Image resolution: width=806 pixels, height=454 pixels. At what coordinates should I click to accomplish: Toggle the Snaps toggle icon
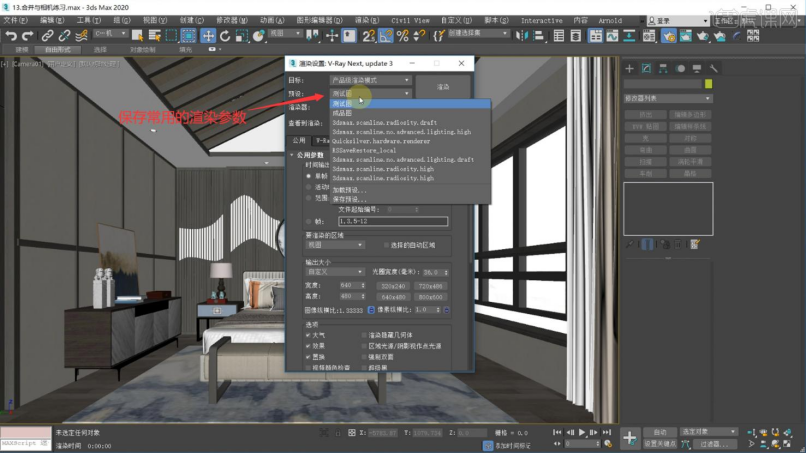tap(369, 35)
